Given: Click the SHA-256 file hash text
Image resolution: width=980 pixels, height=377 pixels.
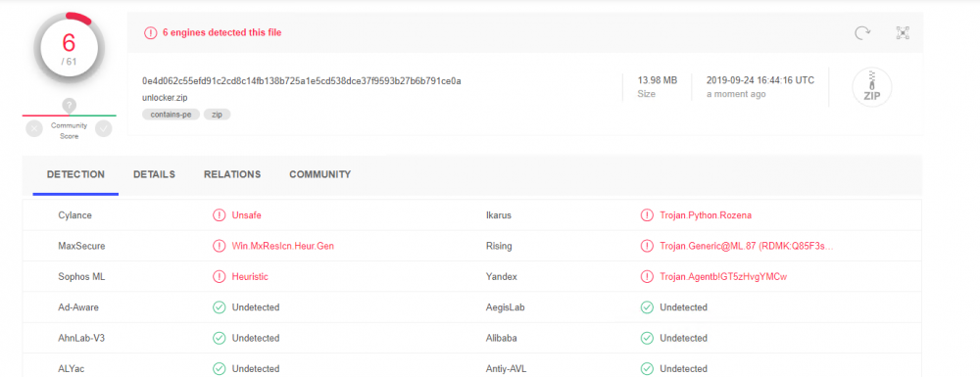Looking at the screenshot, I should [x=302, y=81].
